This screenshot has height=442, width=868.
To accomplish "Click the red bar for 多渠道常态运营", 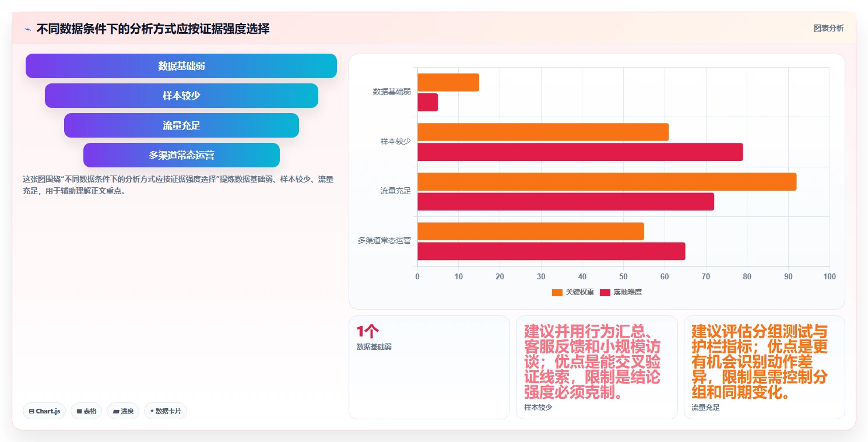I will point(551,251).
